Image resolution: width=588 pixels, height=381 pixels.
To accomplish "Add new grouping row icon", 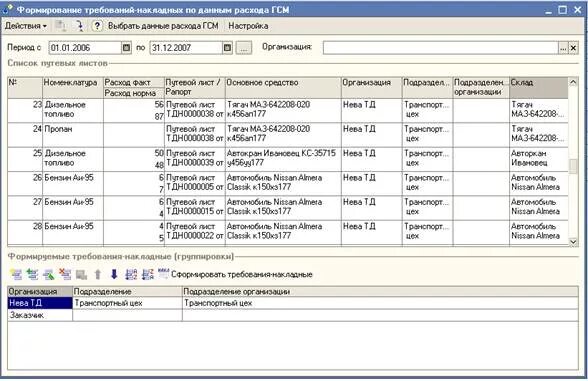I will 16,274.
